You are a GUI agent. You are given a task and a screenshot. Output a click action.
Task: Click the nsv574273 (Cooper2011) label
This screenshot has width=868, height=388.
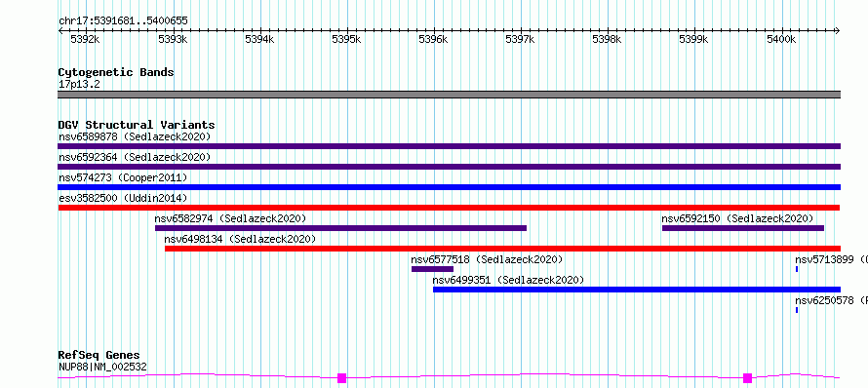coord(123,177)
